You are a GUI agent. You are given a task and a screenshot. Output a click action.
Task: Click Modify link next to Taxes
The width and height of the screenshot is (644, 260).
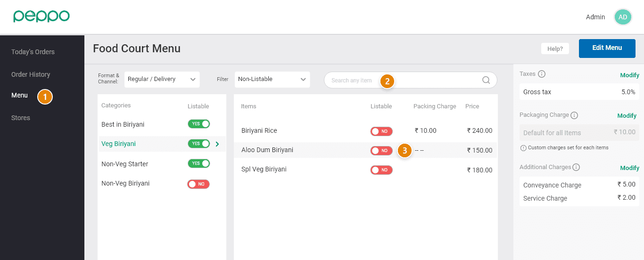coord(629,75)
